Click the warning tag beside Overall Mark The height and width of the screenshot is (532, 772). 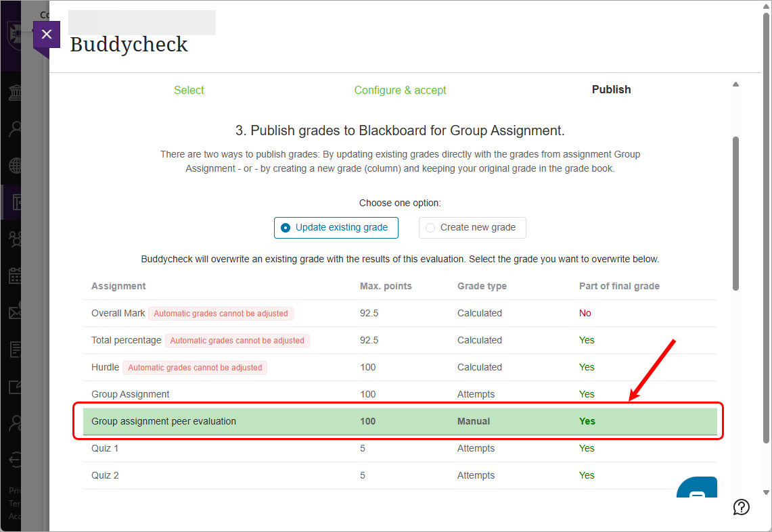221,314
